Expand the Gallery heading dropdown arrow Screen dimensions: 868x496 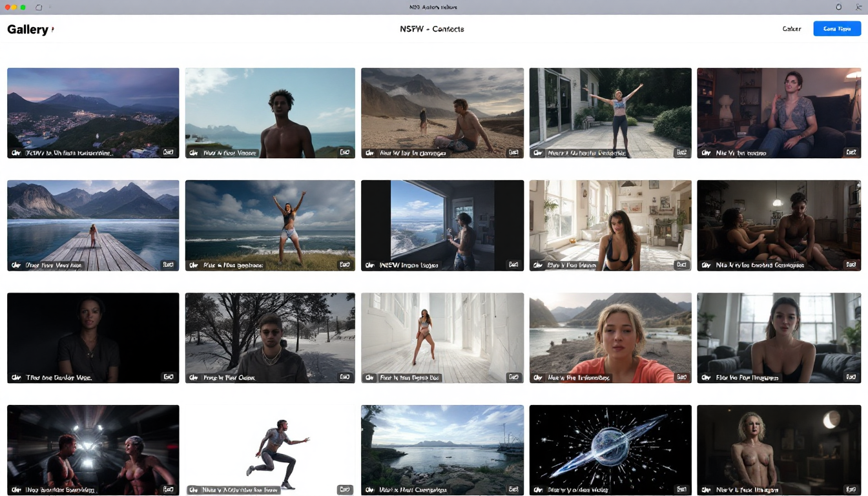click(x=52, y=29)
